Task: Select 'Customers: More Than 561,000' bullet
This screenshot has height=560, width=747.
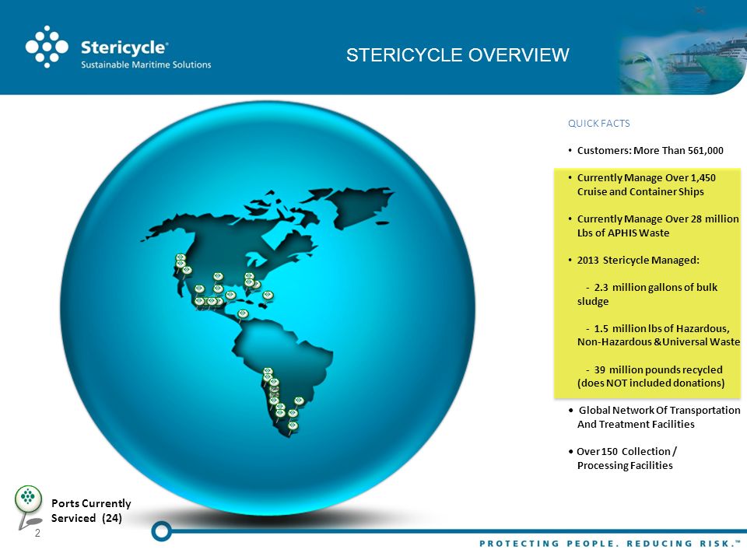Action: [650, 150]
